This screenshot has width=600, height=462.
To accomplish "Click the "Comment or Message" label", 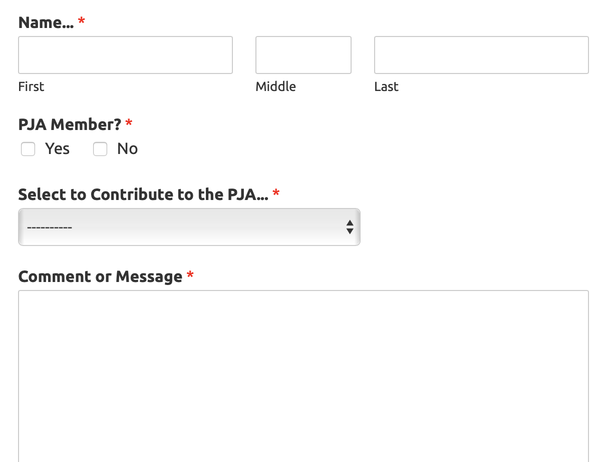I will (100, 276).
